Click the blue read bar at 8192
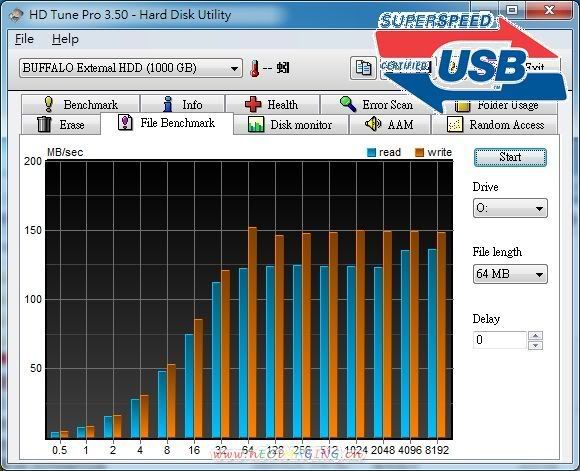Image resolution: width=580 pixels, height=471 pixels. pyautogui.click(x=432, y=344)
